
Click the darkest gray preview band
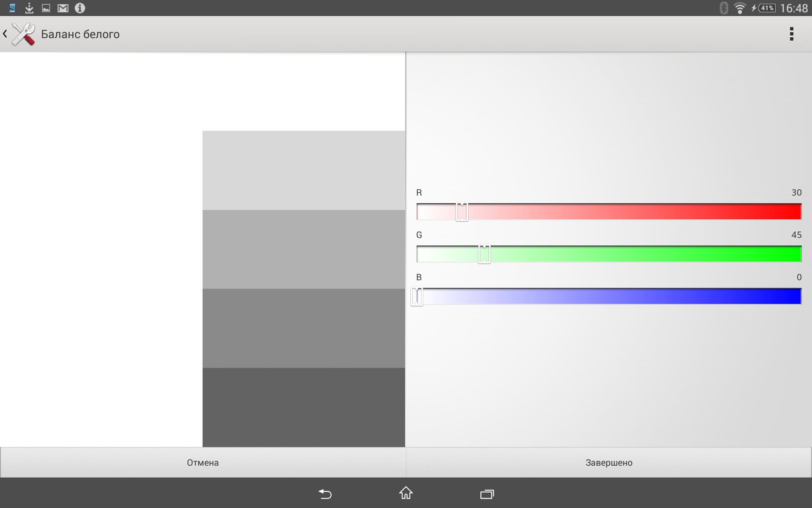[x=304, y=407]
